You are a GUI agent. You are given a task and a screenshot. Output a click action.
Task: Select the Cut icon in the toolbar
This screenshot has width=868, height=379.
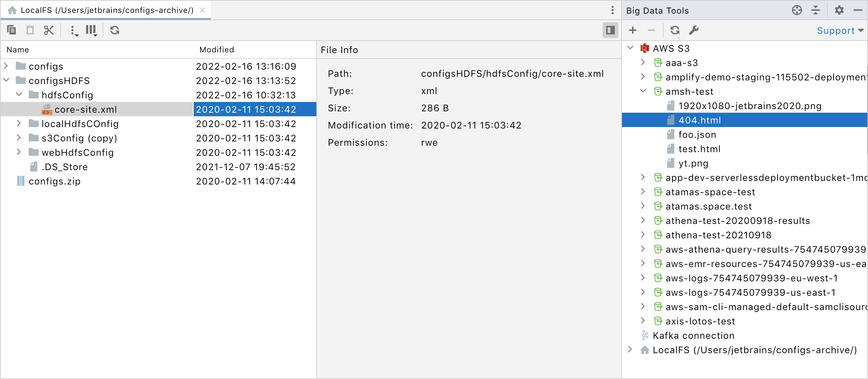click(49, 30)
